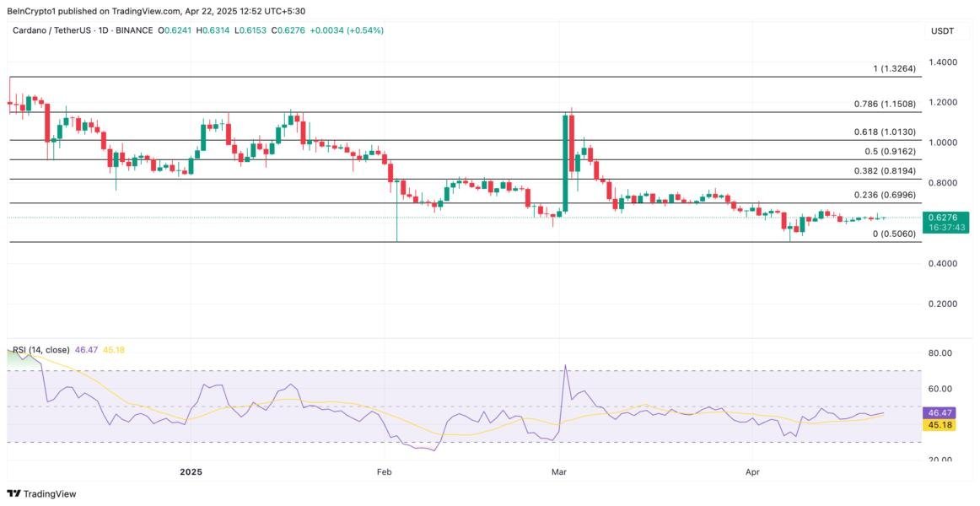This screenshot has width=980, height=506.
Task: Click the yellow RSI average value 45.18 in legend
Action: [x=113, y=349]
